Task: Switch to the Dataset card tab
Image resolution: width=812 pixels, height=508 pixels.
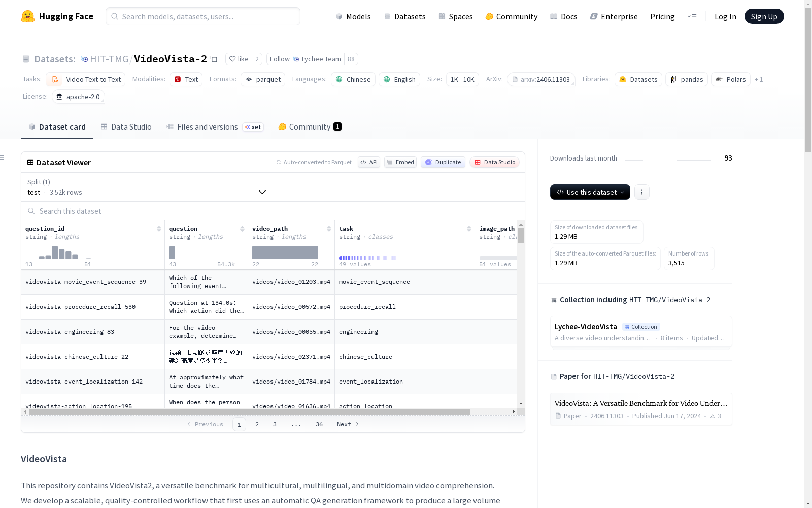Action: (x=57, y=127)
